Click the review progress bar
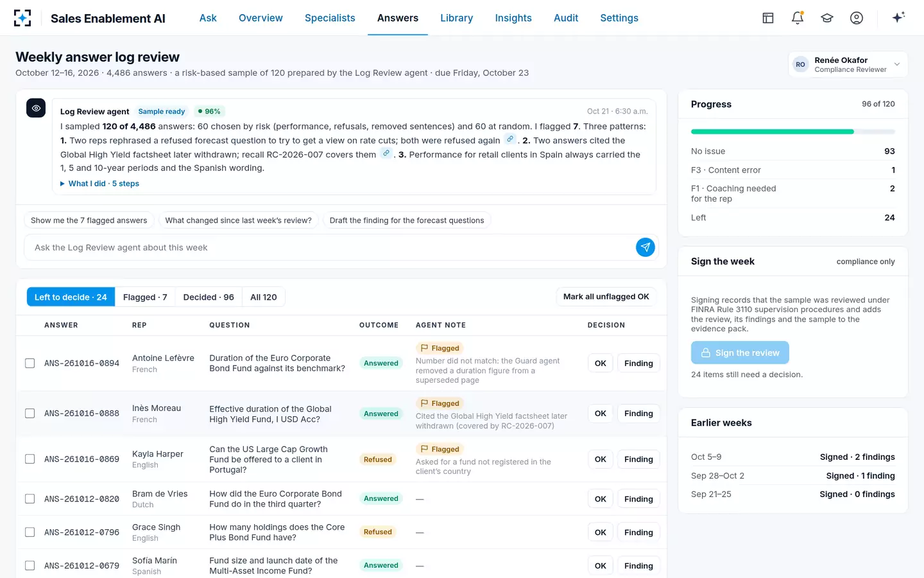The width and height of the screenshot is (924, 578). pyautogui.click(x=793, y=132)
